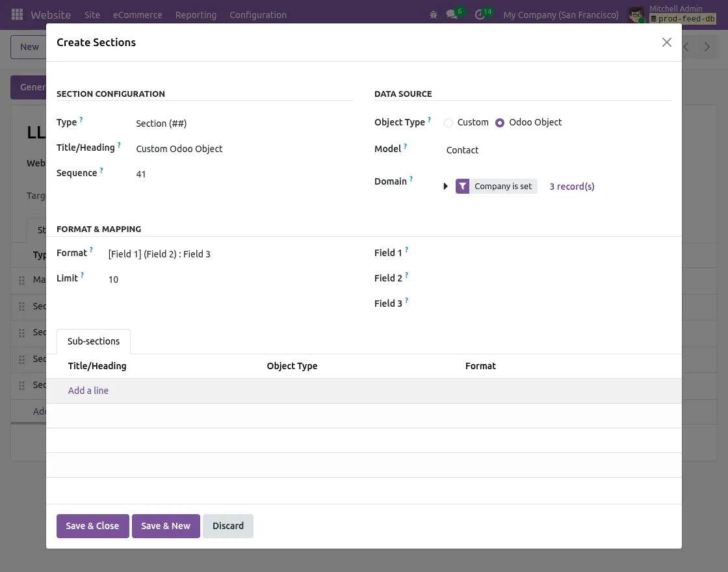Click Format help question mark
This screenshot has height=572, width=728.
[91, 250]
